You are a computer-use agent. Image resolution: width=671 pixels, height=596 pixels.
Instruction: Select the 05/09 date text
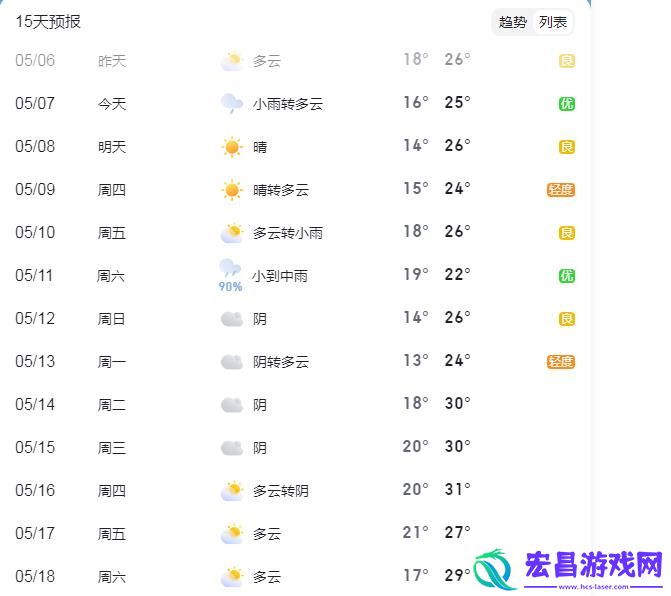coord(35,189)
